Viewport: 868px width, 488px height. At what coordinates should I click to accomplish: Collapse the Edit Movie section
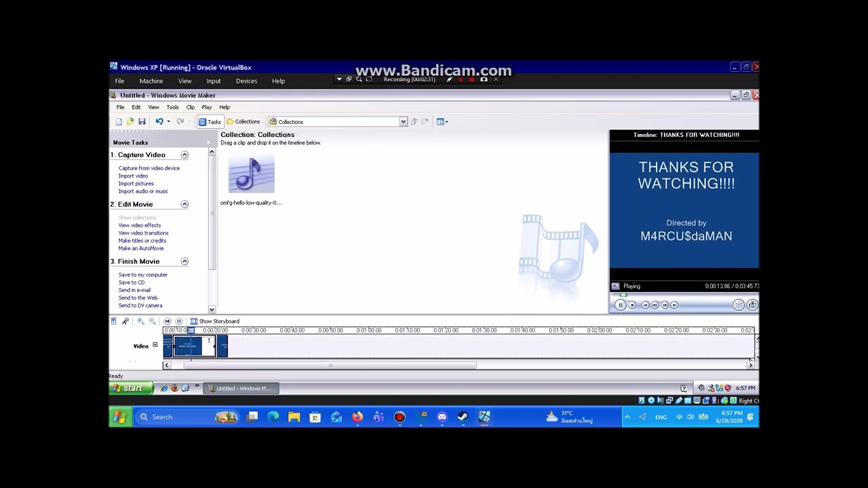(184, 204)
